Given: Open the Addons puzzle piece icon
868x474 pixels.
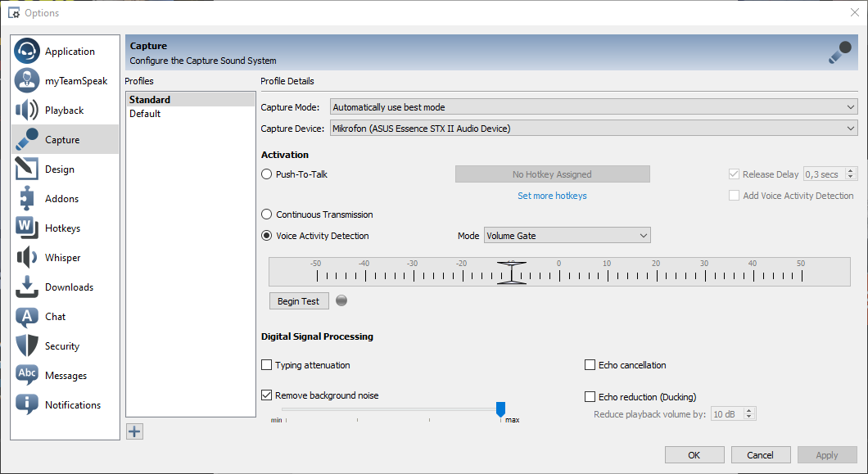Looking at the screenshot, I should [27, 198].
